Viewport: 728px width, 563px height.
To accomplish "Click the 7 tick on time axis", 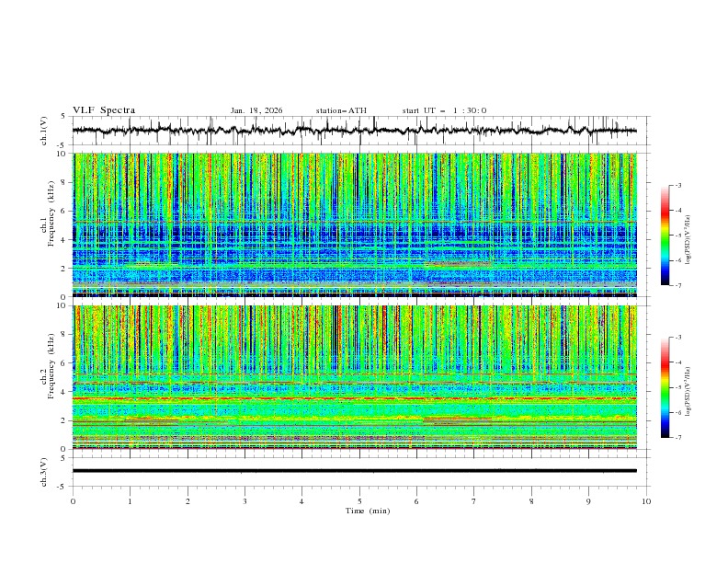I will (x=474, y=501).
